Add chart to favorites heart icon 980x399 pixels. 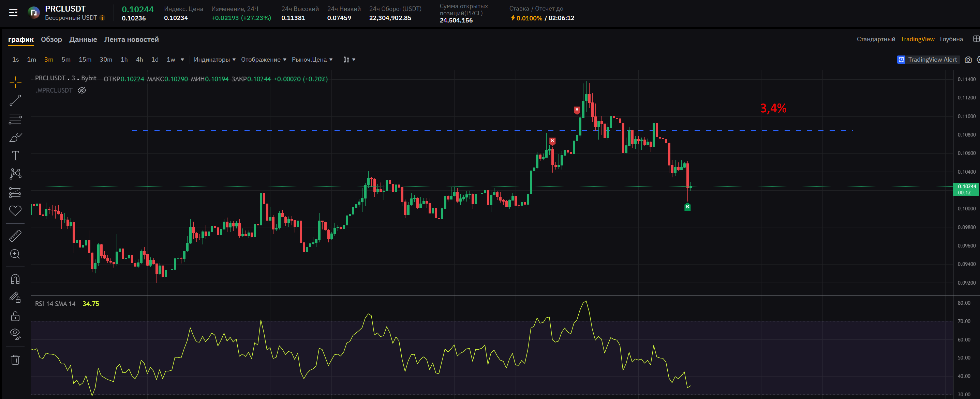click(15, 210)
